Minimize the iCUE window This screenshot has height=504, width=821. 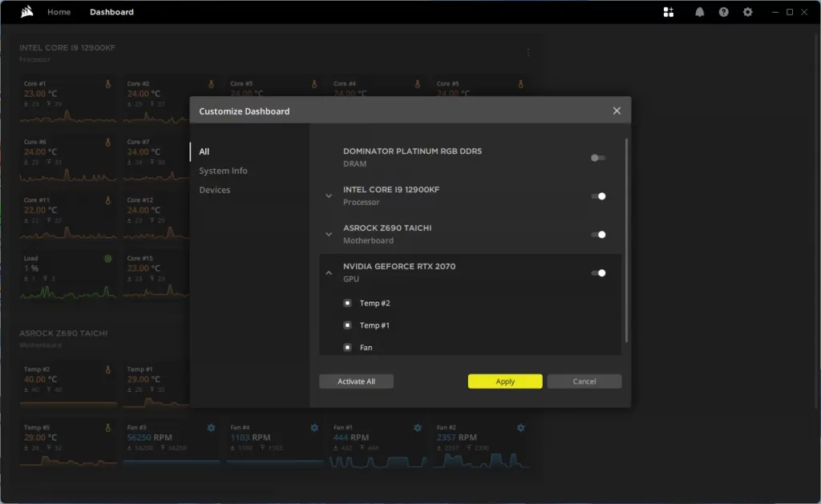pos(775,12)
